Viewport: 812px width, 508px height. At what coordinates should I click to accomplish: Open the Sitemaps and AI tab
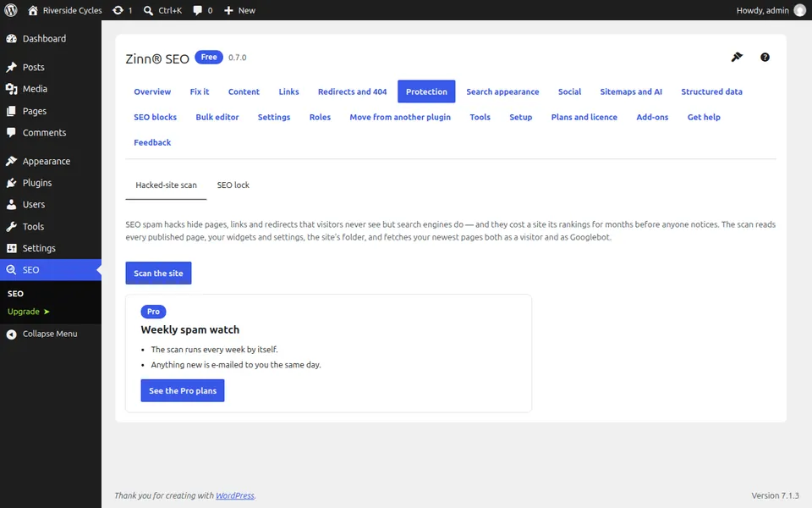[631, 91]
